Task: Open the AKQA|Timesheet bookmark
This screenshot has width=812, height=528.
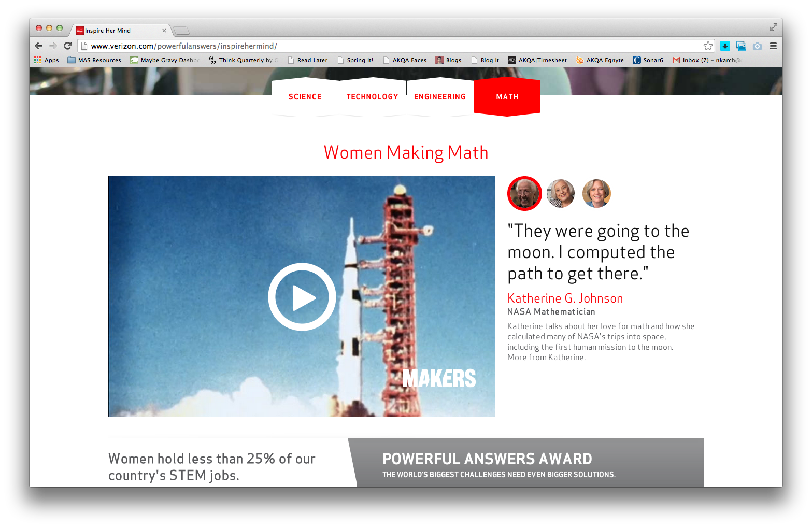Action: click(x=537, y=60)
